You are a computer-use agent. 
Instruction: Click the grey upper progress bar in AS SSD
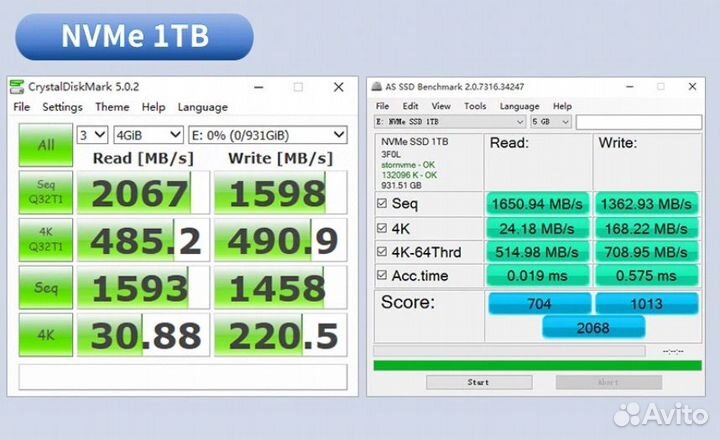pyautogui.click(x=509, y=351)
